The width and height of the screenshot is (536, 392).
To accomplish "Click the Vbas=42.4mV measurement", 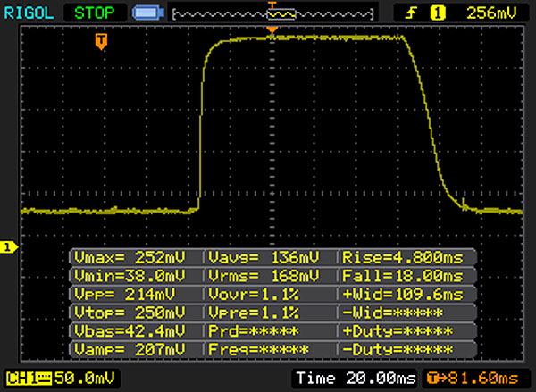I will (x=130, y=330).
